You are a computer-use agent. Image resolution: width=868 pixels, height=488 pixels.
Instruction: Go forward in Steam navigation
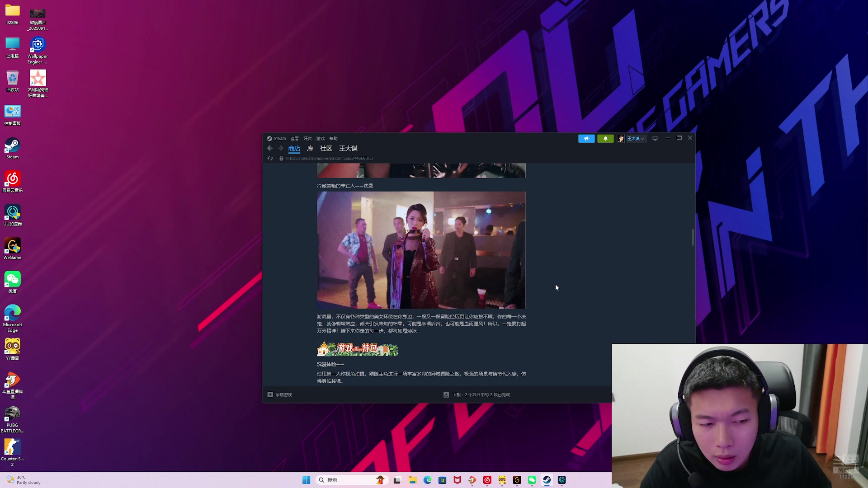pyautogui.click(x=281, y=148)
